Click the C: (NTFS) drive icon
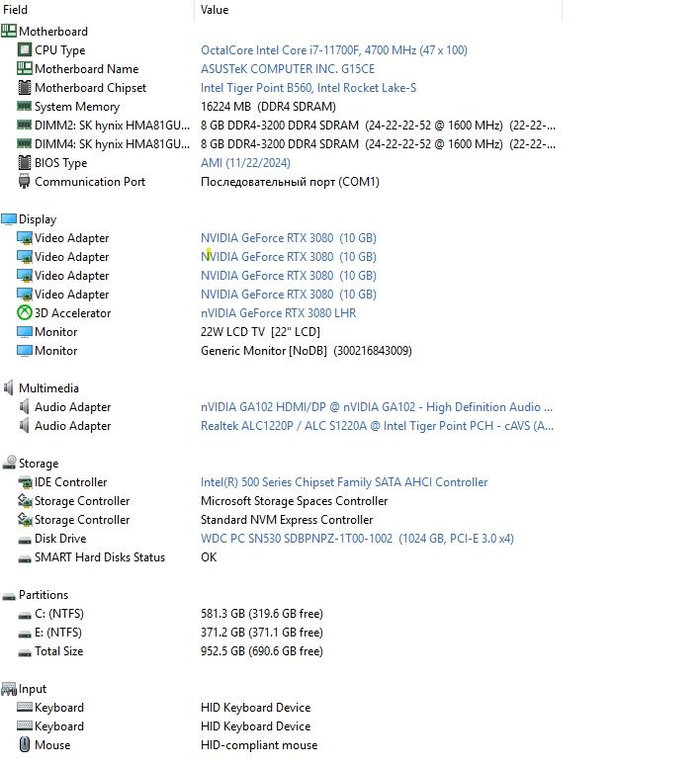This screenshot has height=766, width=700. pos(25,615)
